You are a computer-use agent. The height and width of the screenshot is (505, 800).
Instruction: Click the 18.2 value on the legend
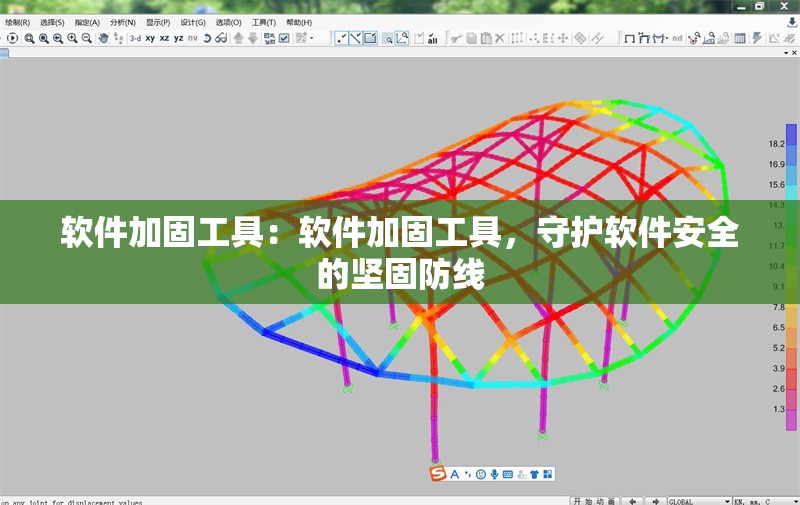(777, 144)
